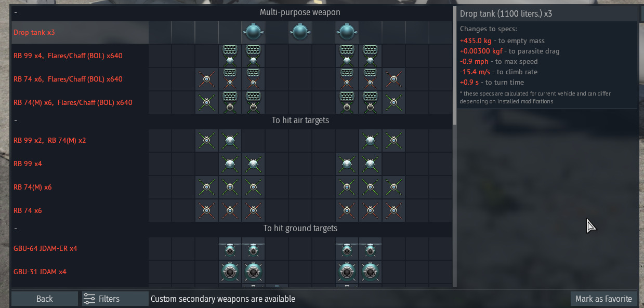Click first GBU-31 JDAM bomb icon
This screenshot has height=308, width=644.
230,272
